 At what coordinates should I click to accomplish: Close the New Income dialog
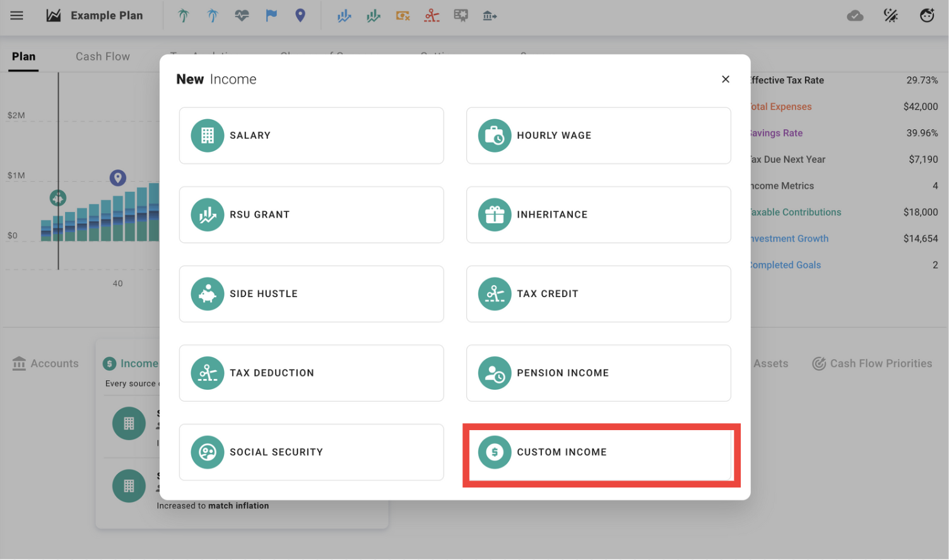725,79
